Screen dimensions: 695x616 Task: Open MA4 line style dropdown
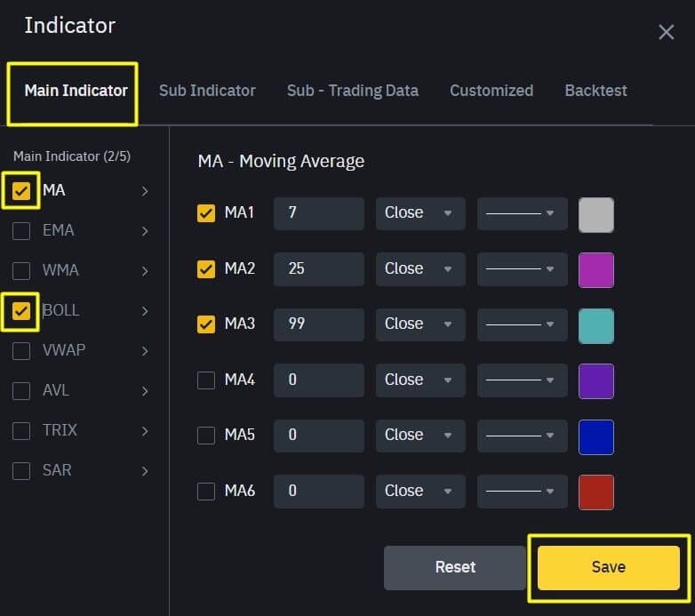pyautogui.click(x=522, y=380)
